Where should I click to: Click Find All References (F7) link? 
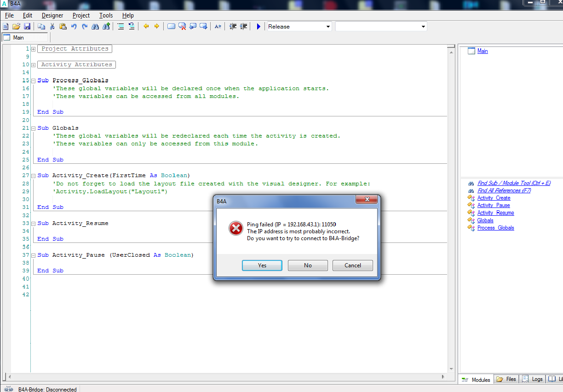(x=504, y=190)
